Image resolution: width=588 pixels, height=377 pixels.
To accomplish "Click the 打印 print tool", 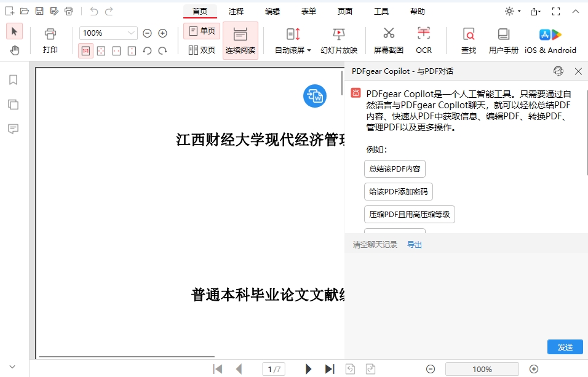I will 50,40.
